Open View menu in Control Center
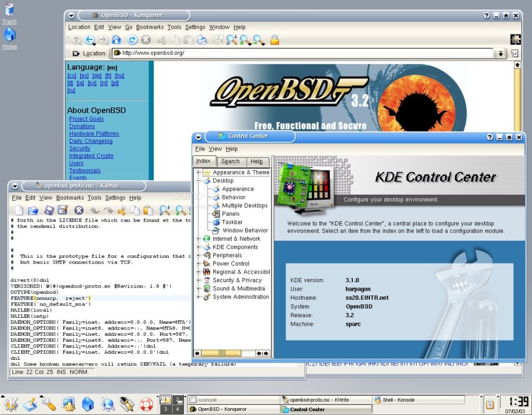 tap(215, 149)
